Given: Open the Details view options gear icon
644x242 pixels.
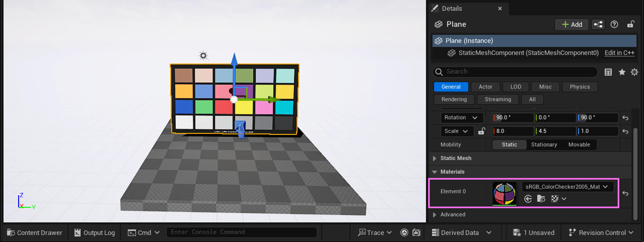Looking at the screenshot, I should tap(634, 72).
